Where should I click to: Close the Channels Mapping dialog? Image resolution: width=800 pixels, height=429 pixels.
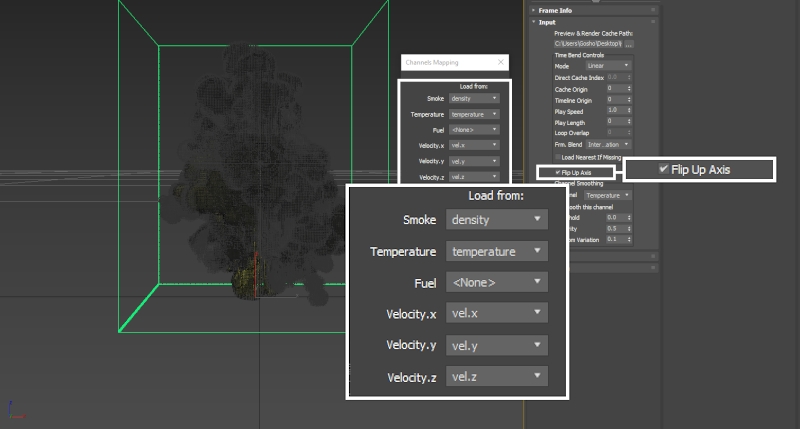click(x=501, y=62)
